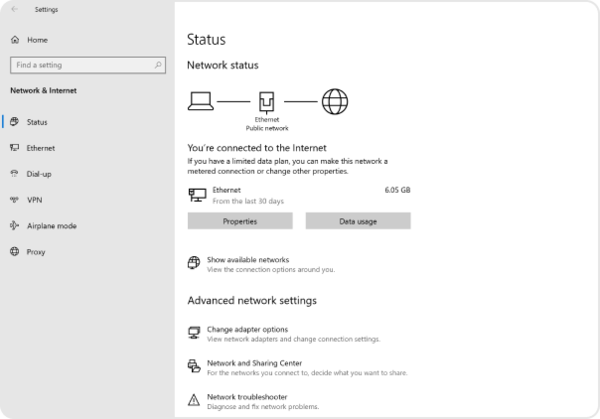Image resolution: width=600 pixels, height=419 pixels.
Task: Click the Home icon in sidebar
Action: coord(14,40)
